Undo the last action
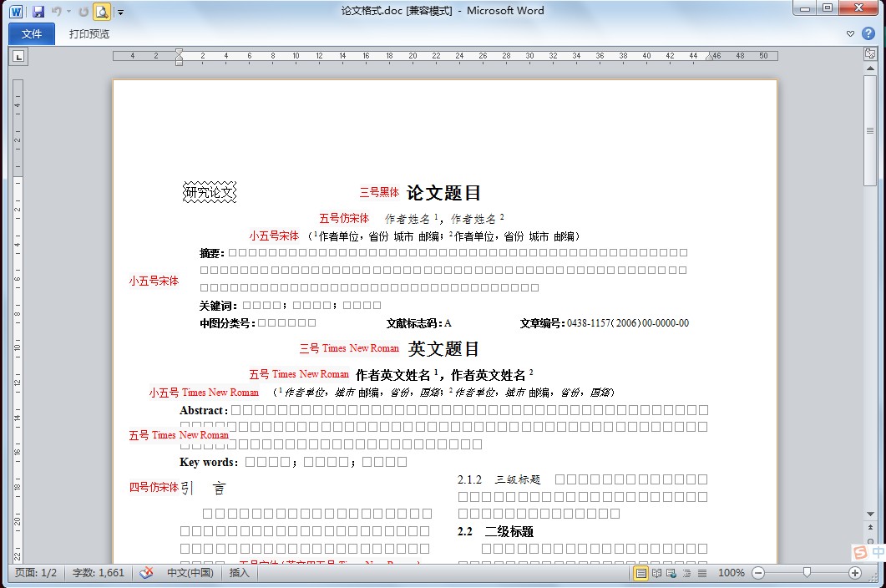 56,12
